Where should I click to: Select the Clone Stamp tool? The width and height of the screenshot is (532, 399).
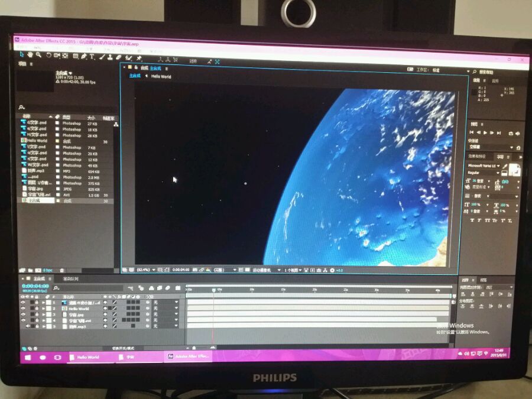point(110,57)
